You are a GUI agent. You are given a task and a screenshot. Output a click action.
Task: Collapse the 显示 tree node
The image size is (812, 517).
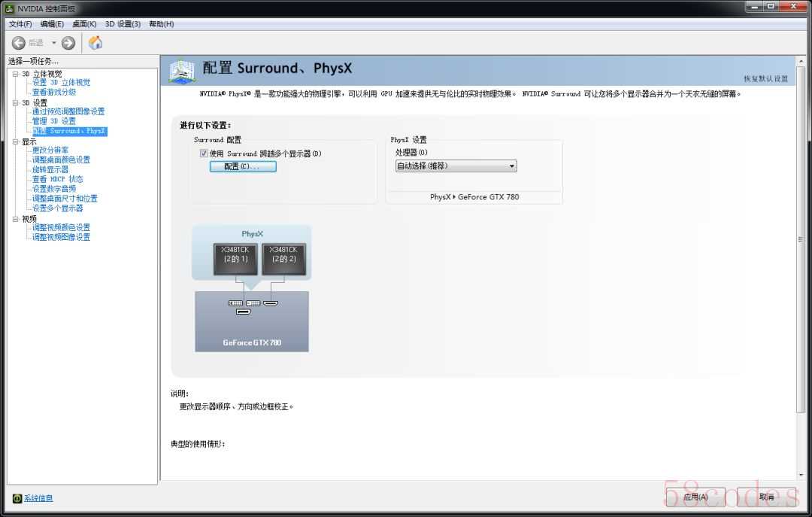click(16, 141)
